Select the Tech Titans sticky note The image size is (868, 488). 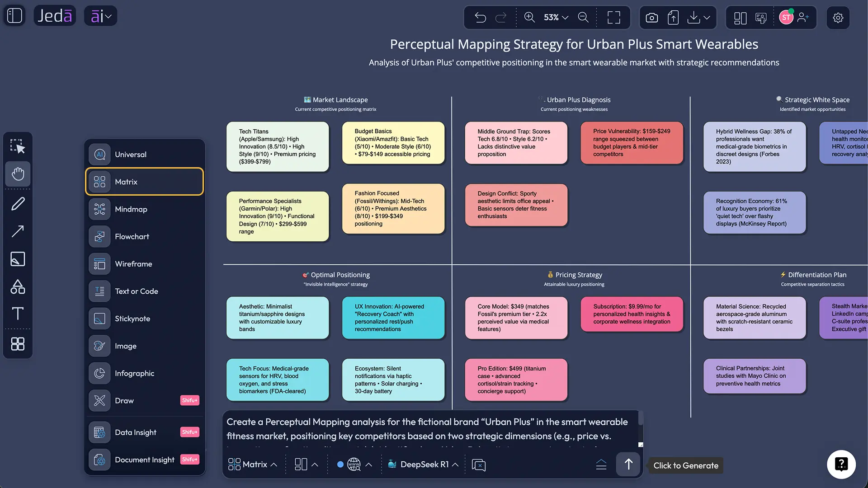point(278,146)
